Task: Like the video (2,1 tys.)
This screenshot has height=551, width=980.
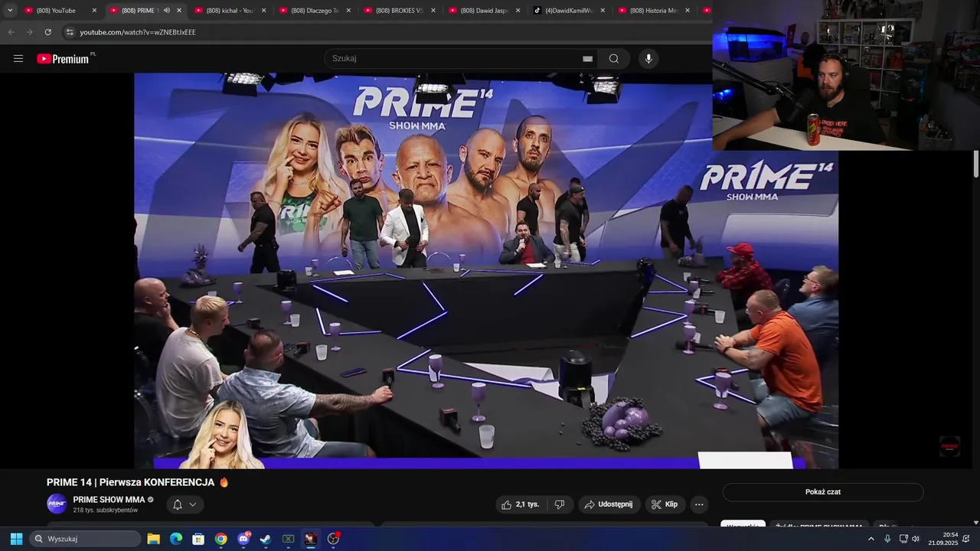Action: click(521, 504)
